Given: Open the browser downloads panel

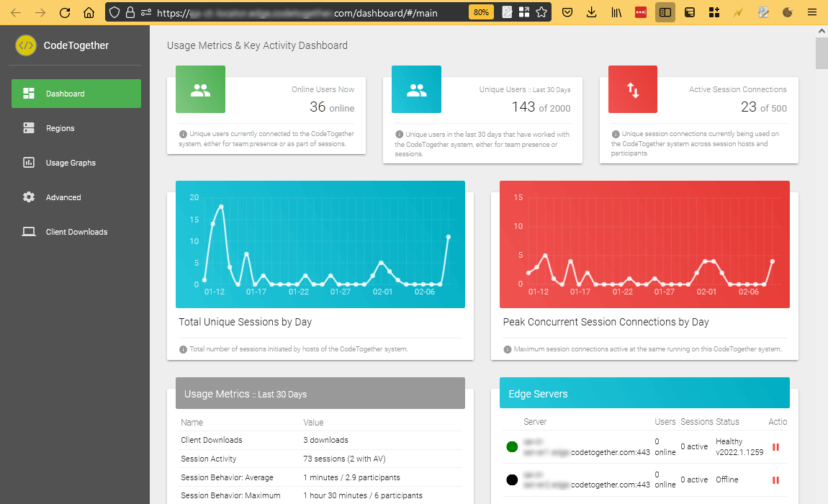Looking at the screenshot, I should pyautogui.click(x=591, y=12).
